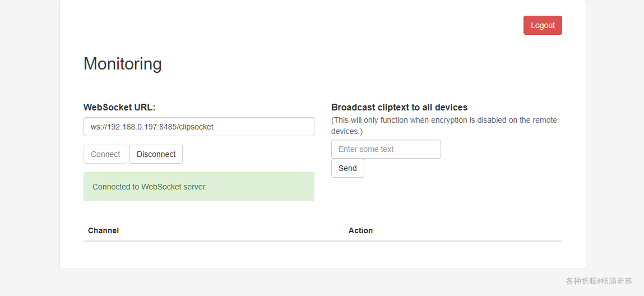Click the red Logout button
Screen dimensions: 644x296
(543, 25)
